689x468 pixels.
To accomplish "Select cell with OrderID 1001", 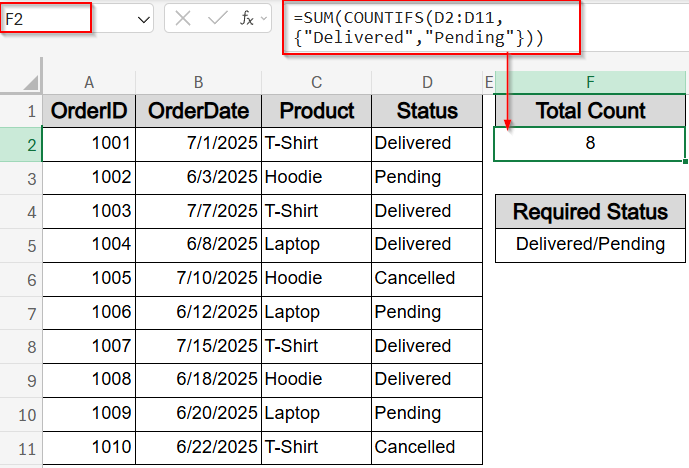I will [89, 144].
